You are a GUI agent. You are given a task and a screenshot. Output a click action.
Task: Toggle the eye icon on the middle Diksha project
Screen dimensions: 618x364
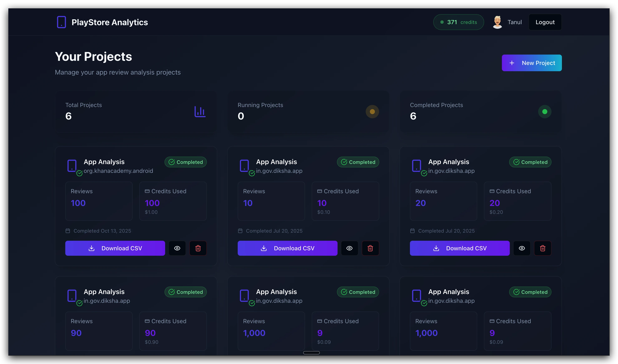349,248
